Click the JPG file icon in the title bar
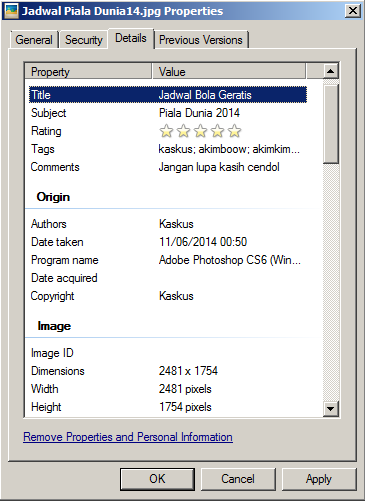 [11, 11]
